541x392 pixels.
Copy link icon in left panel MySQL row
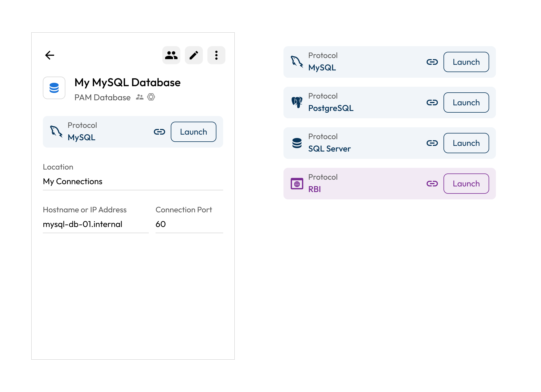[159, 132]
